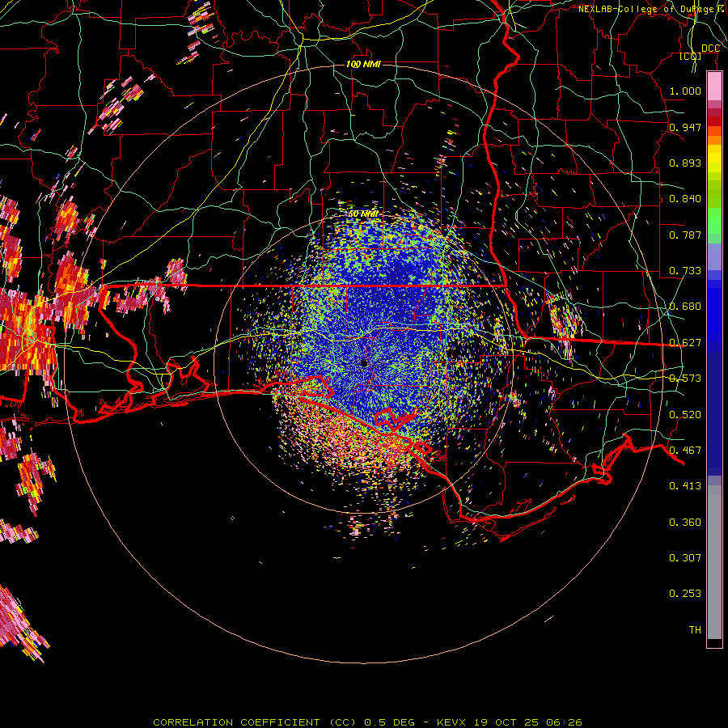
Task: Click the 100 NMI range ring label
Action: click(x=363, y=64)
